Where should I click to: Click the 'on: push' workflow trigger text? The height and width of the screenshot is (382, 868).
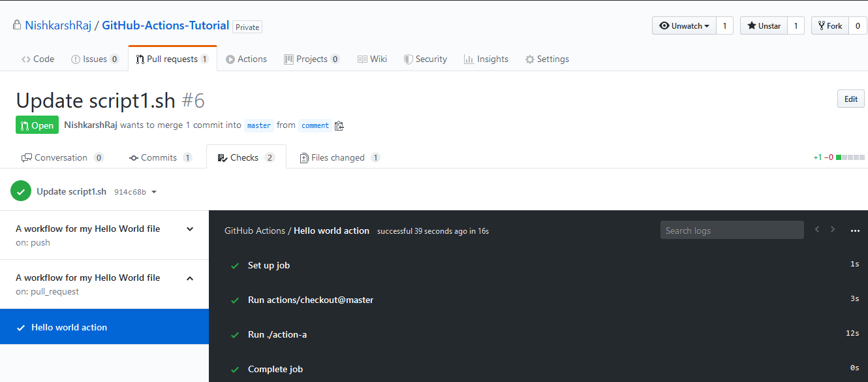coord(33,242)
